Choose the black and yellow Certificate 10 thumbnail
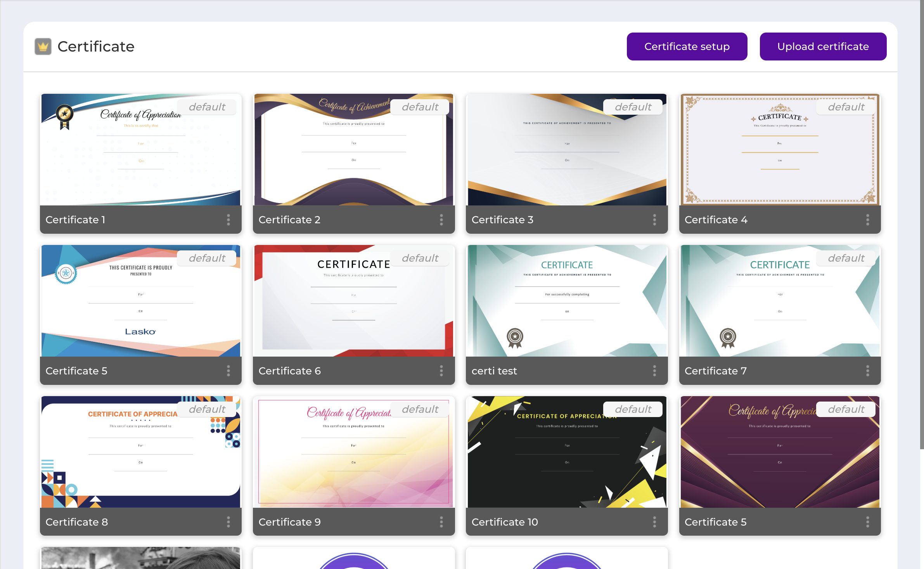Screen dimensions: 924x569 click(x=567, y=452)
